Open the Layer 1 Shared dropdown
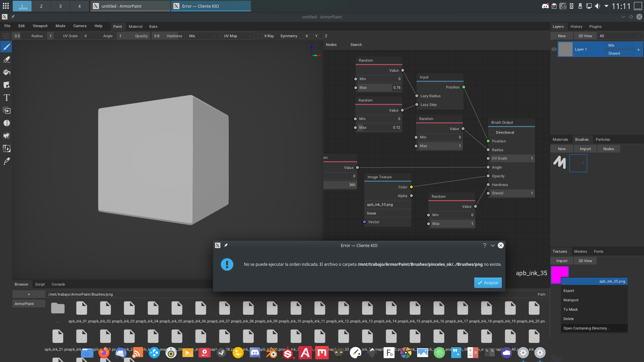This screenshot has height=362, width=644. point(619,53)
